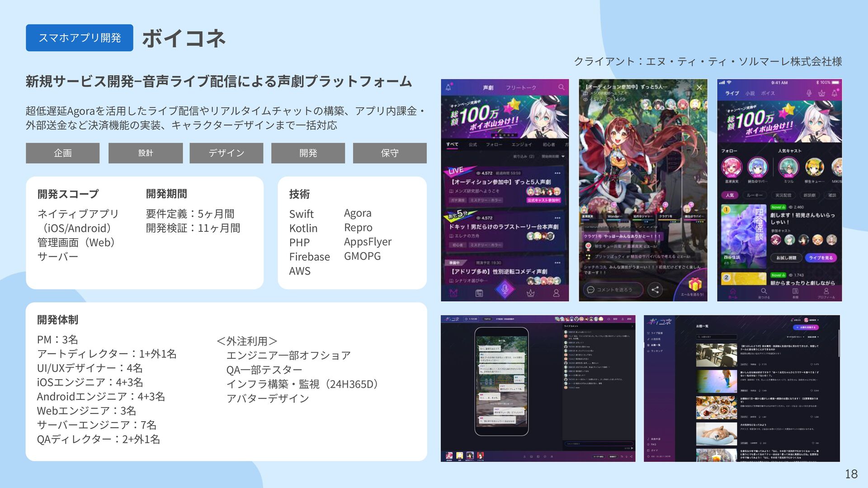868x488 pixels.
Task: Click the send arrow under the web comment box
Action: tap(632, 448)
